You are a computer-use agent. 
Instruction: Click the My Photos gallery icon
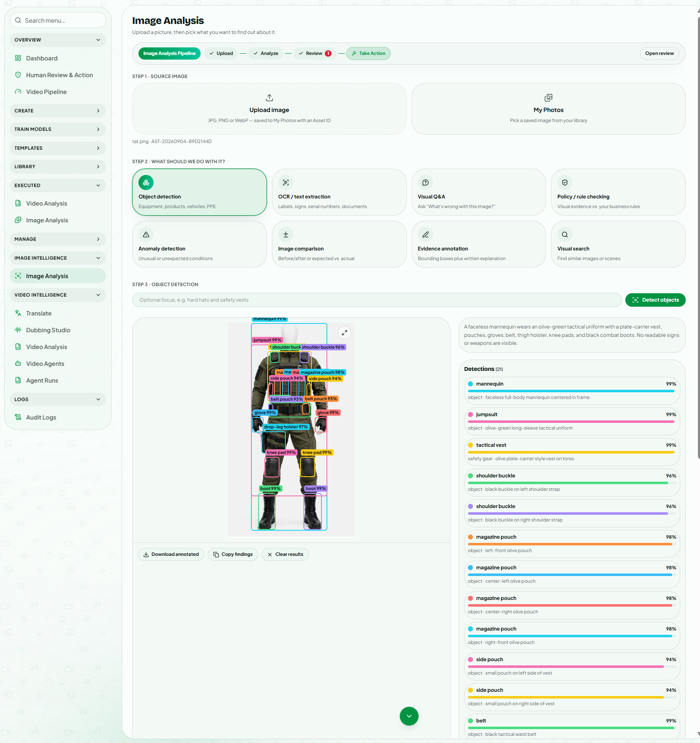[x=549, y=98]
